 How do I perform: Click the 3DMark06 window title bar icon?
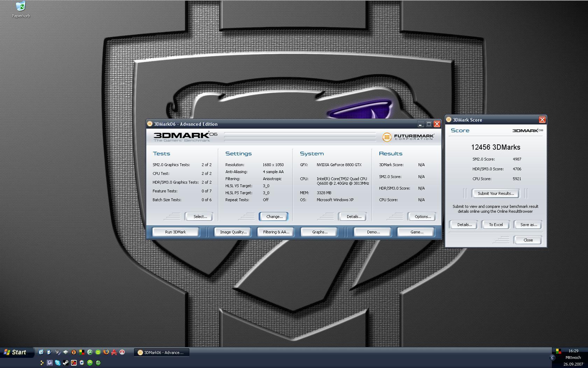point(150,124)
